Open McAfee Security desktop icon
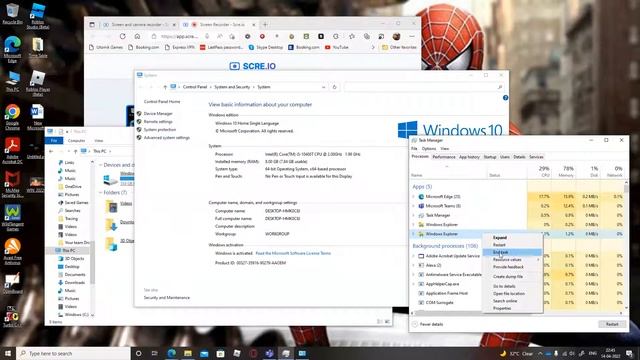640x360 pixels. 12,184
